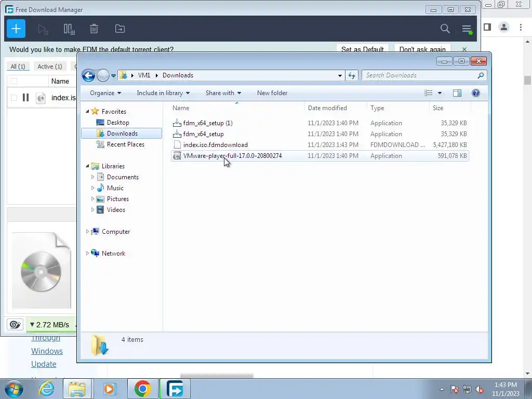Switch to the Active (1) tab in FDM
The width and height of the screenshot is (532, 399).
coord(50,66)
